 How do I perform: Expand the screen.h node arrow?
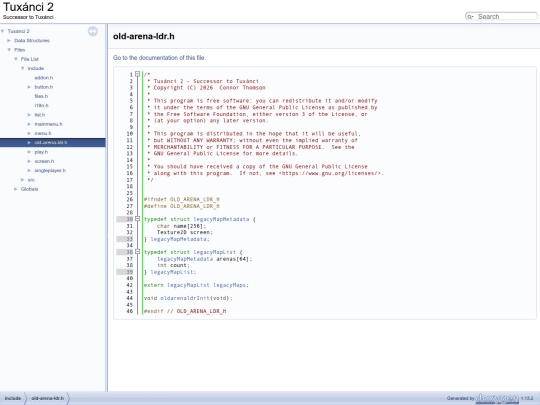pyautogui.click(x=29, y=161)
